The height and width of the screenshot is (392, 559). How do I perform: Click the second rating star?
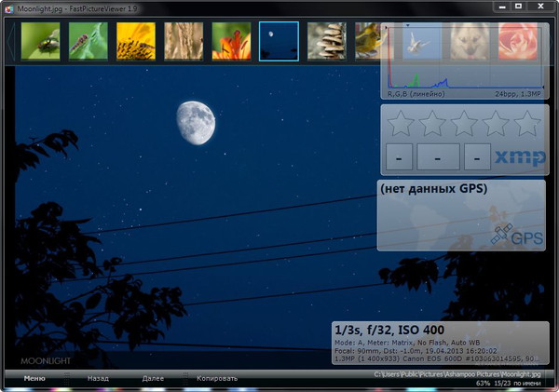(x=432, y=123)
